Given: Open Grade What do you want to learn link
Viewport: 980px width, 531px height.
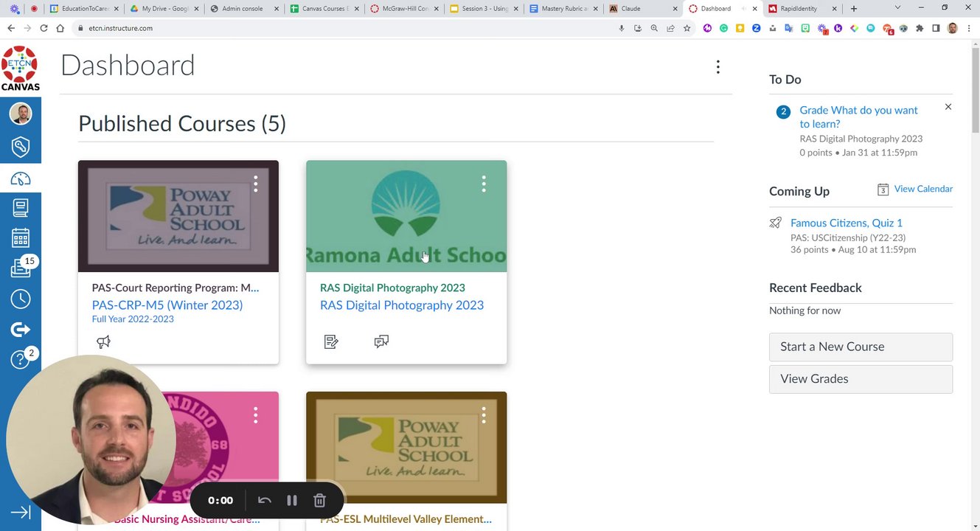Looking at the screenshot, I should point(858,117).
